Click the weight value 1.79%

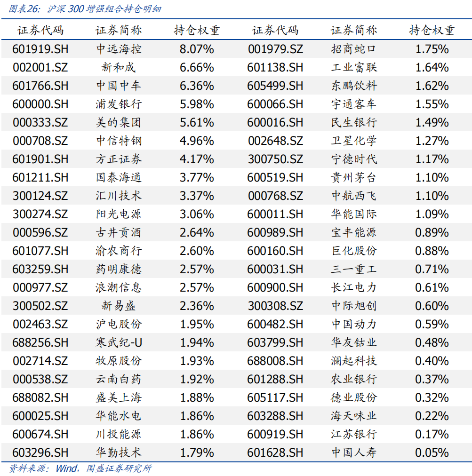pos(197,452)
